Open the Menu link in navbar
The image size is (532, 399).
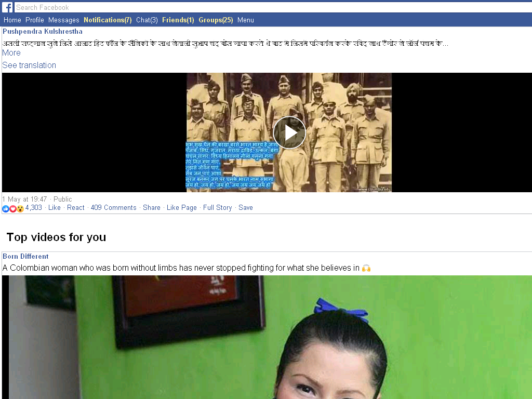(x=246, y=20)
